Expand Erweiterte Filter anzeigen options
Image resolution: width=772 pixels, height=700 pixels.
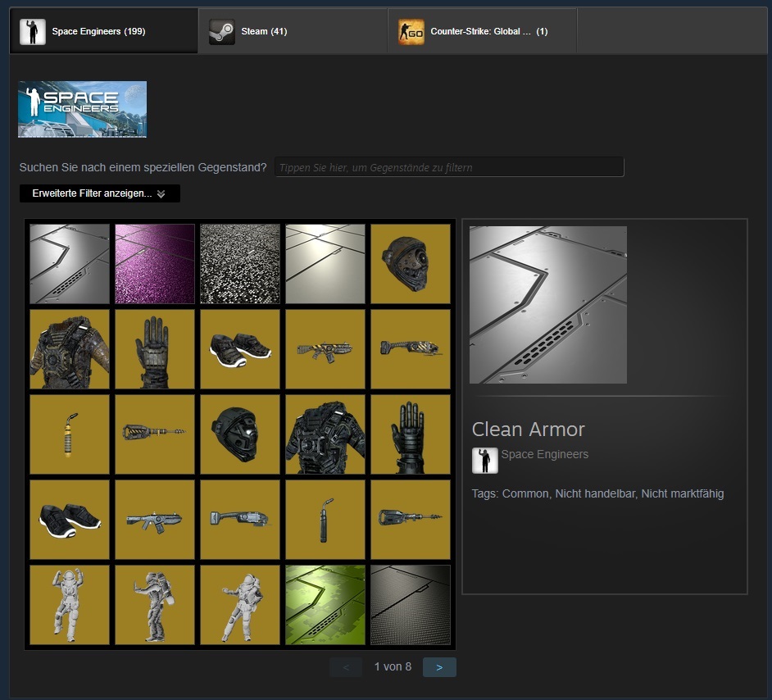[99, 193]
